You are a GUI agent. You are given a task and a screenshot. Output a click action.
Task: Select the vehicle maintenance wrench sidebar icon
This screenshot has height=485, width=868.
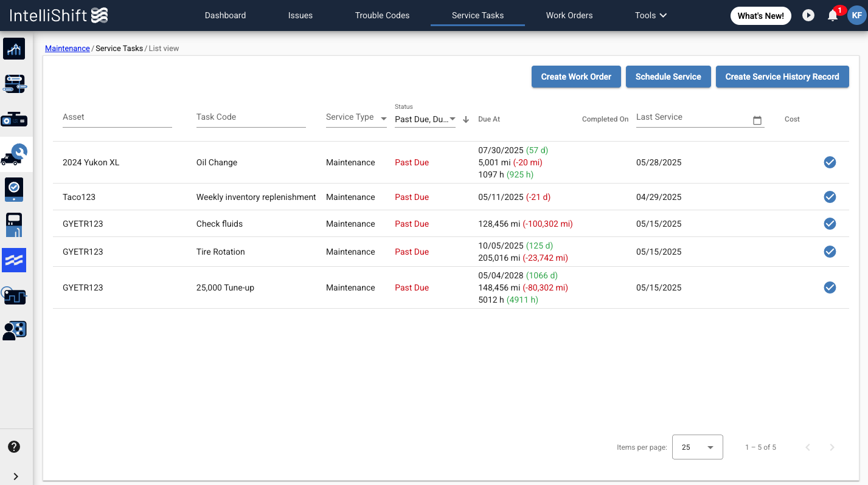click(14, 154)
